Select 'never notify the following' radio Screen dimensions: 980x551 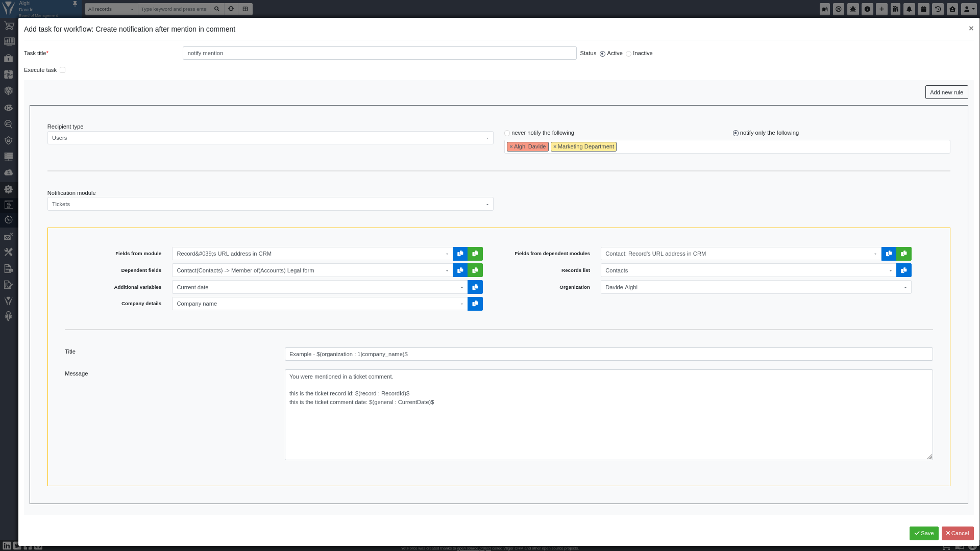pyautogui.click(x=507, y=133)
